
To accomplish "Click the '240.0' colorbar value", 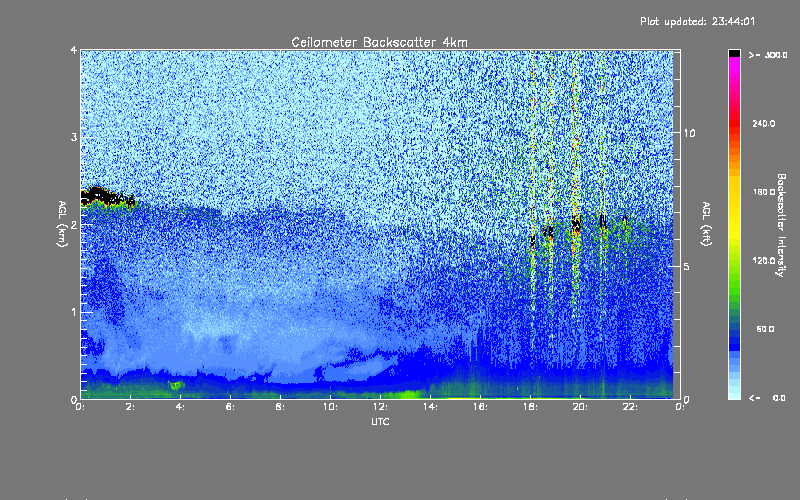I will [x=764, y=123].
